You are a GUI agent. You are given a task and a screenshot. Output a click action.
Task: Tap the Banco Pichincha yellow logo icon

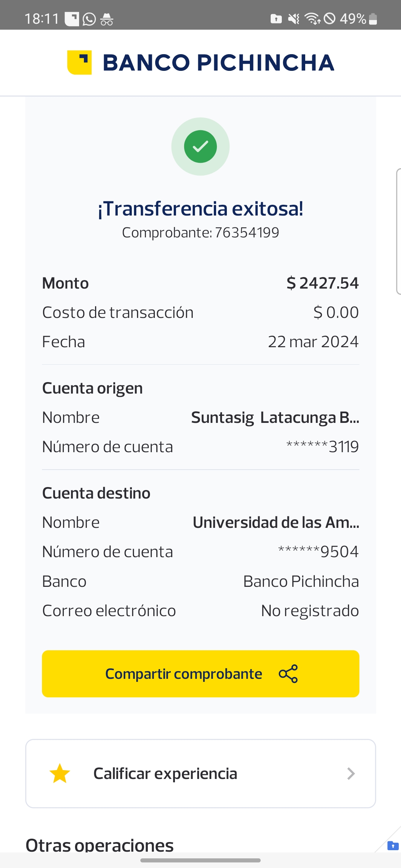tap(79, 62)
